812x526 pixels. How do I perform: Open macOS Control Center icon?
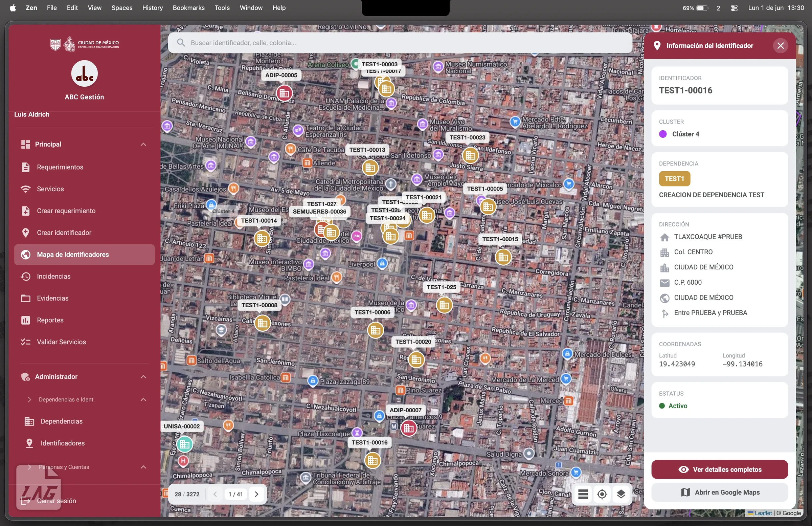pos(734,7)
